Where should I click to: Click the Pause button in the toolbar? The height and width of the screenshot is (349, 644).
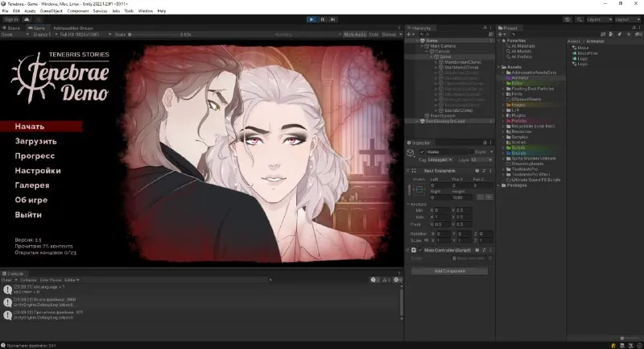[323, 19]
